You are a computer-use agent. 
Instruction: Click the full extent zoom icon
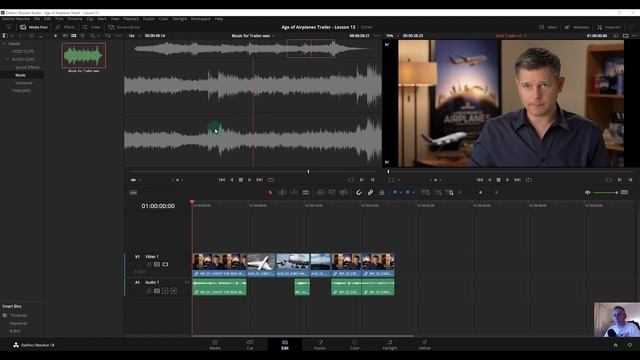coord(426,192)
